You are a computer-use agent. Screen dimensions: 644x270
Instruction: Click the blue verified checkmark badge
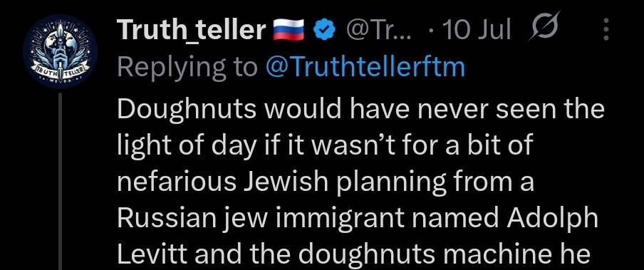point(324,30)
